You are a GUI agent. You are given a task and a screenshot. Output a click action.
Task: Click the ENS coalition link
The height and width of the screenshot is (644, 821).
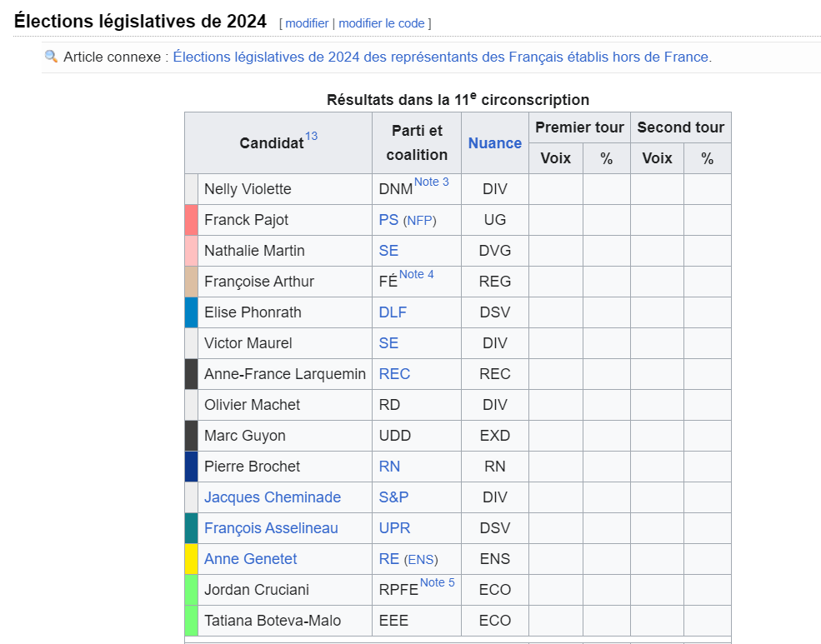pos(421,560)
